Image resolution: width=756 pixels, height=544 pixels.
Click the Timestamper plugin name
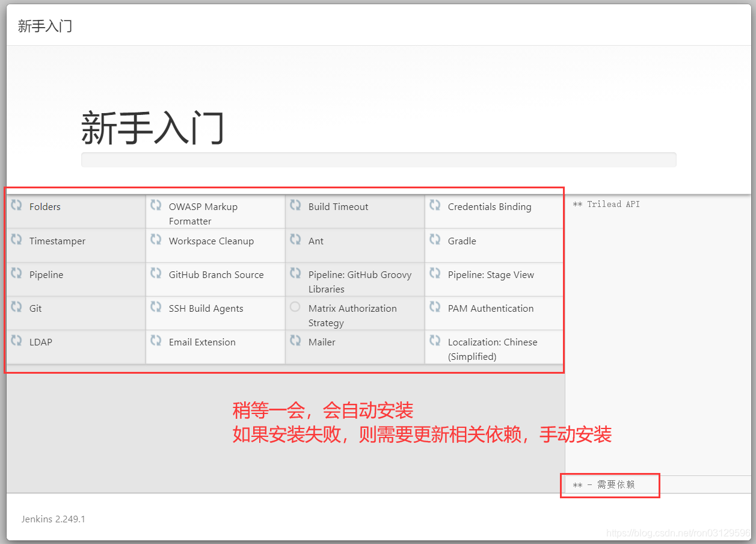(x=58, y=241)
